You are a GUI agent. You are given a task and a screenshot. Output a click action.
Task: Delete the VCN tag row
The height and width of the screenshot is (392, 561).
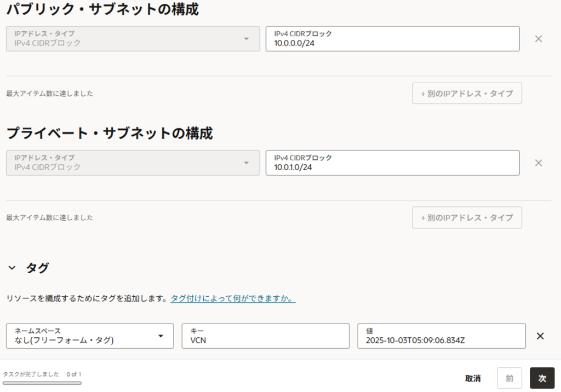click(540, 336)
